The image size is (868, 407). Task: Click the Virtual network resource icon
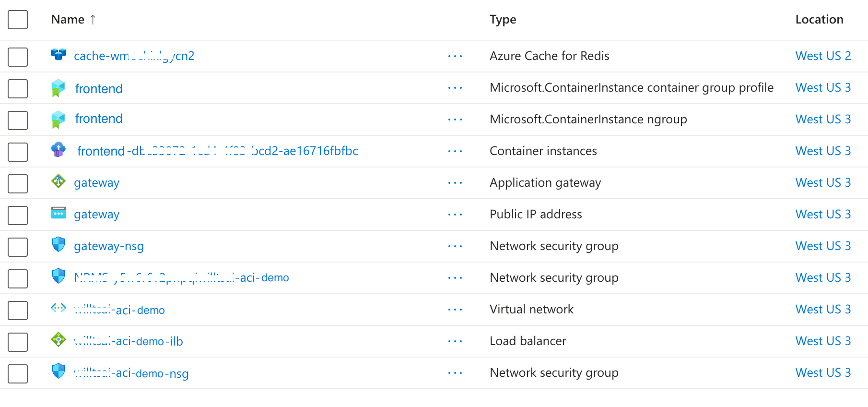tap(59, 308)
